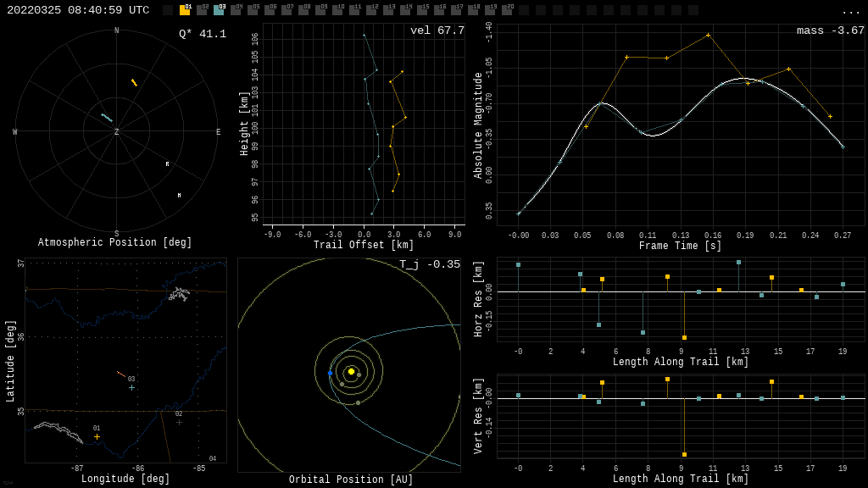Click the orange meteor streak in the sky plot
Viewport: 868px width, 488px height.
(134, 82)
